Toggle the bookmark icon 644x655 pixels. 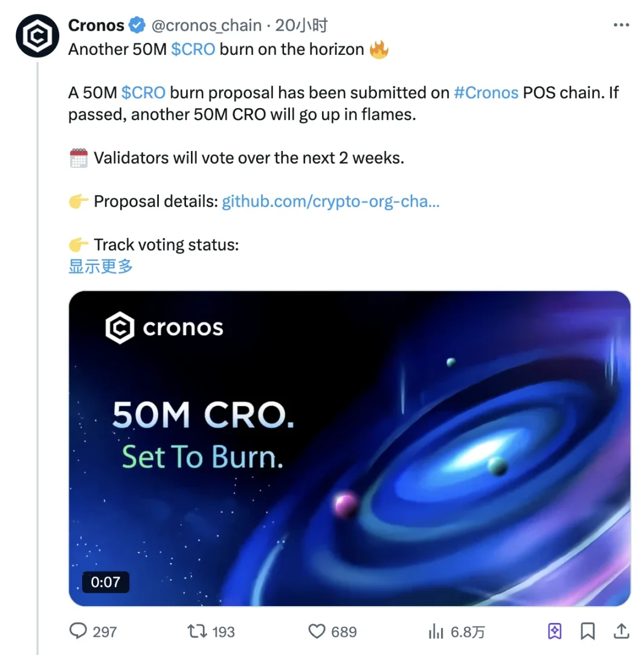(x=587, y=631)
